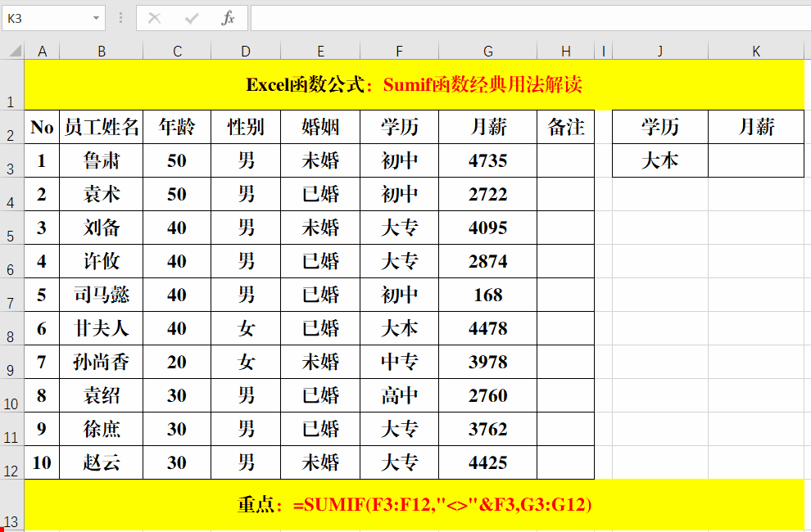Click the empty 月薪 result cell K3
The height and width of the screenshot is (532, 811).
[x=756, y=160]
